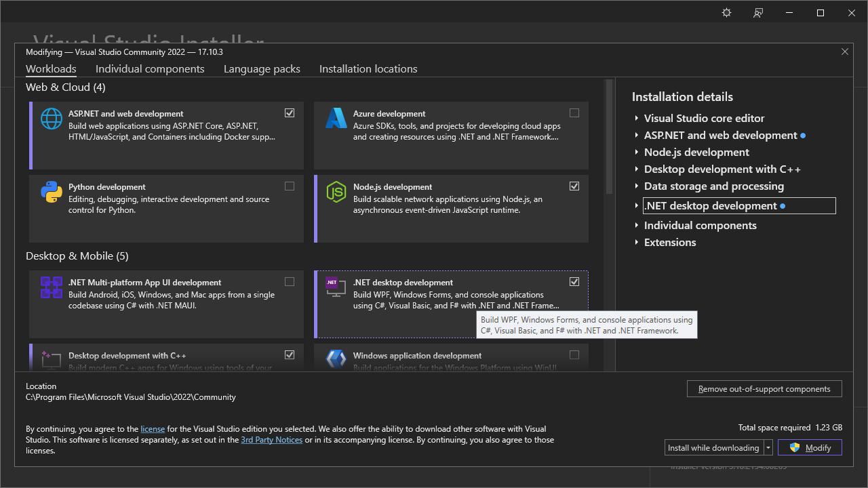Click Total space required 1.23 GB text
The height and width of the screenshot is (488, 868).
790,428
